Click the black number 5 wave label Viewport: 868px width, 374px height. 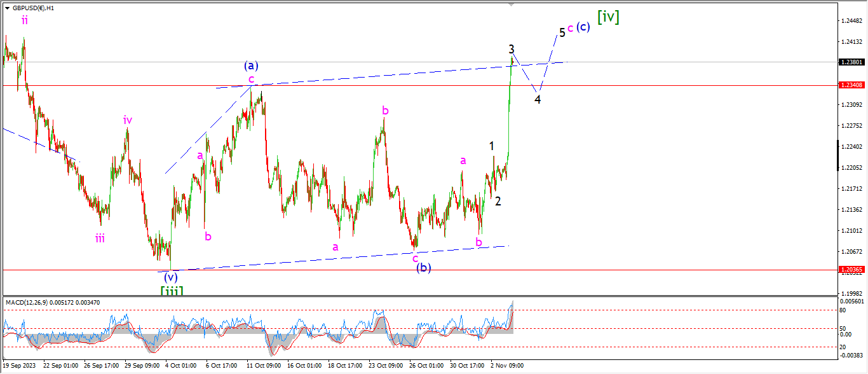562,32
